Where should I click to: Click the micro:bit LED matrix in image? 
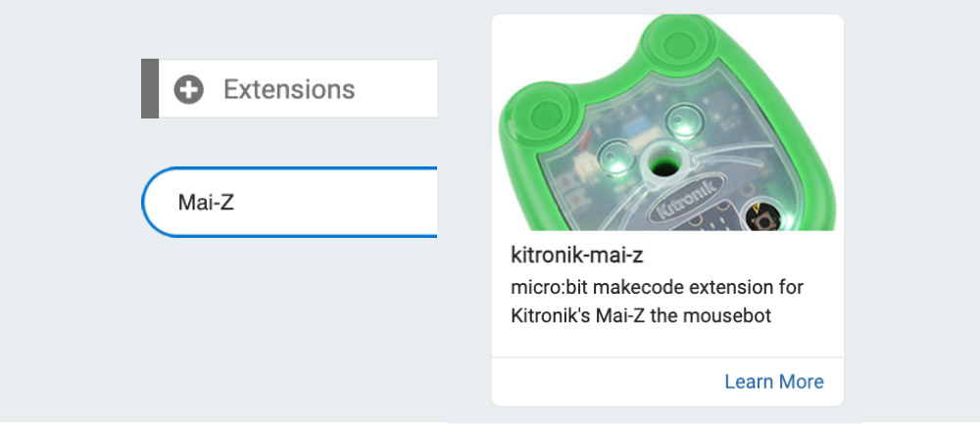[712, 220]
